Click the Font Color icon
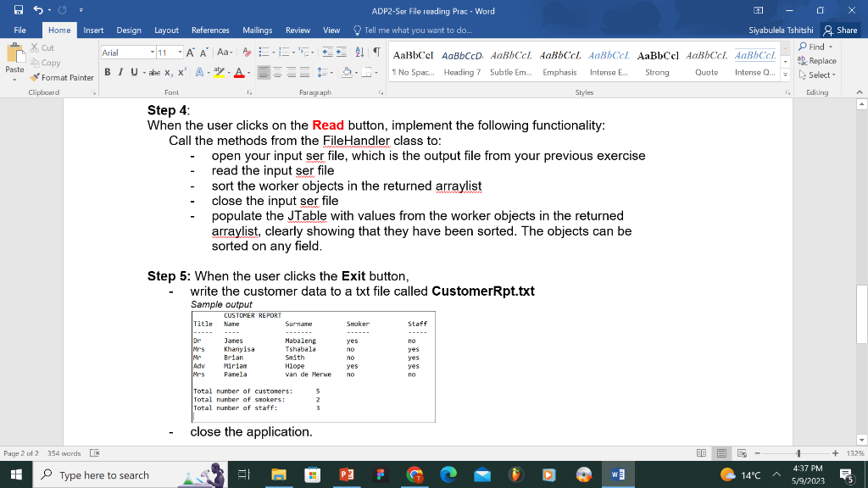868x488 pixels. click(240, 72)
